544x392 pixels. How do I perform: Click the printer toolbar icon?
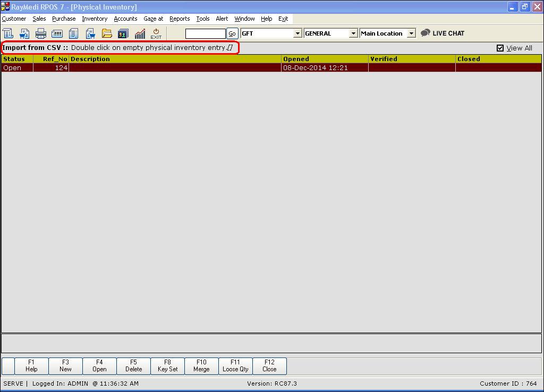pyautogui.click(x=40, y=33)
